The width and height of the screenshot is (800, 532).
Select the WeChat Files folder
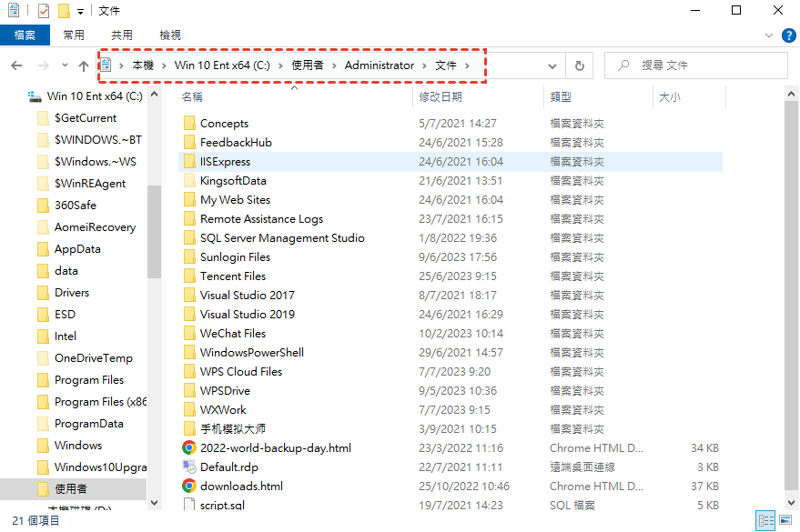pos(233,333)
